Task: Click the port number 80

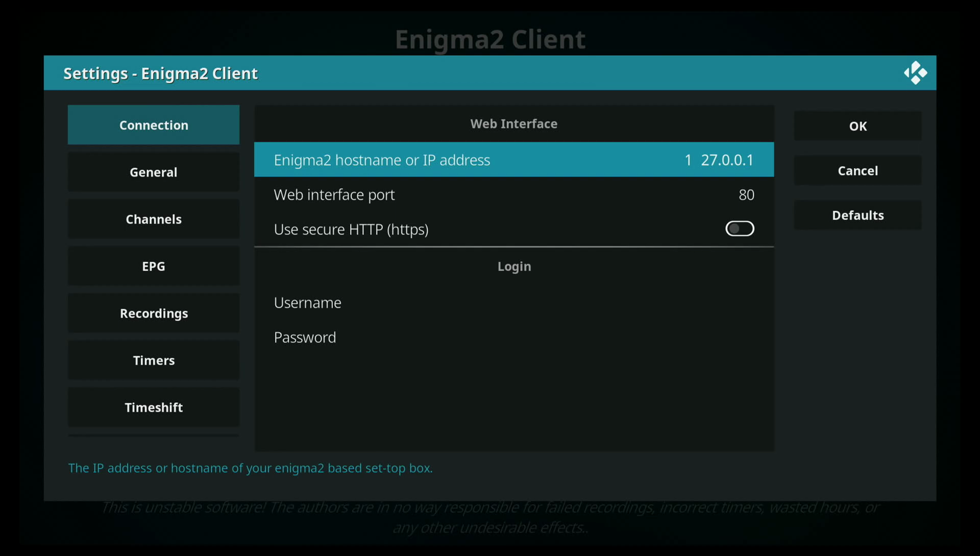Action: [746, 195]
